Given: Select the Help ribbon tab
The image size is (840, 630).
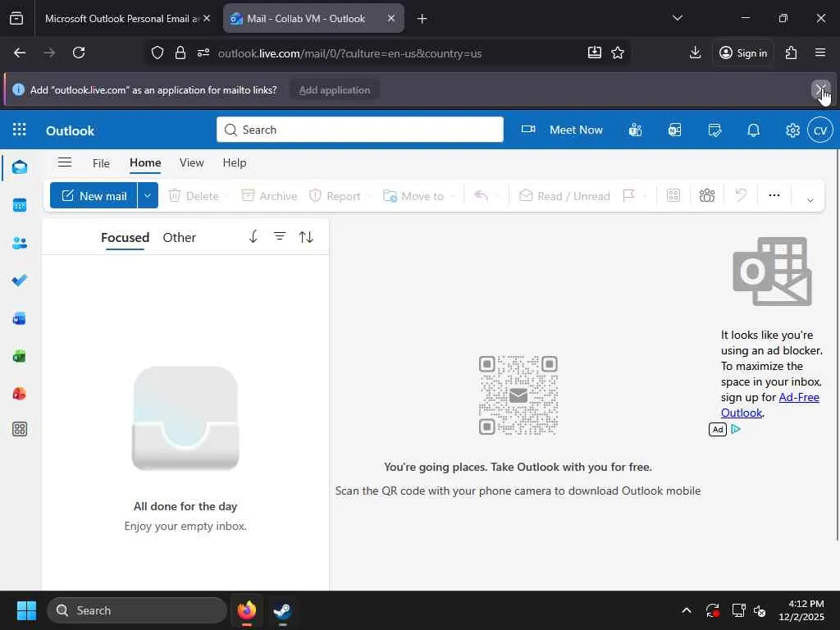Looking at the screenshot, I should [235, 163].
